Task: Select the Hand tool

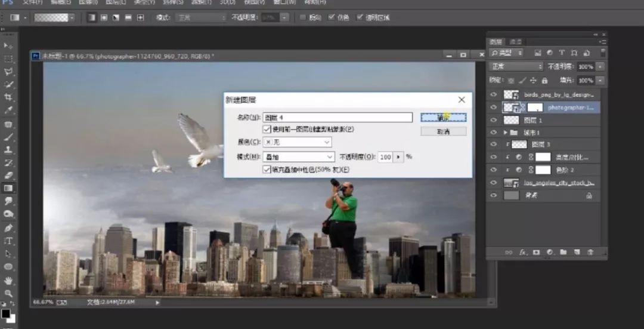Action: [x=8, y=281]
